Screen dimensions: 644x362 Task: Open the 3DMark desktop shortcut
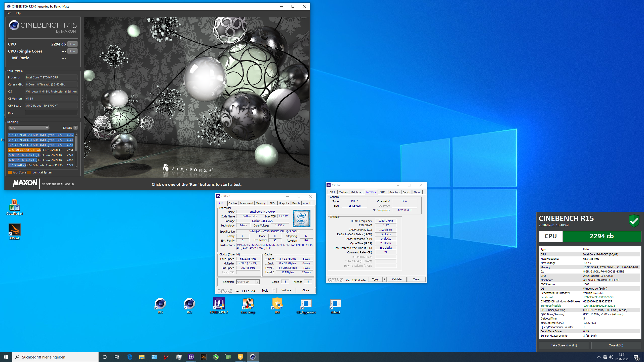[x=14, y=232]
